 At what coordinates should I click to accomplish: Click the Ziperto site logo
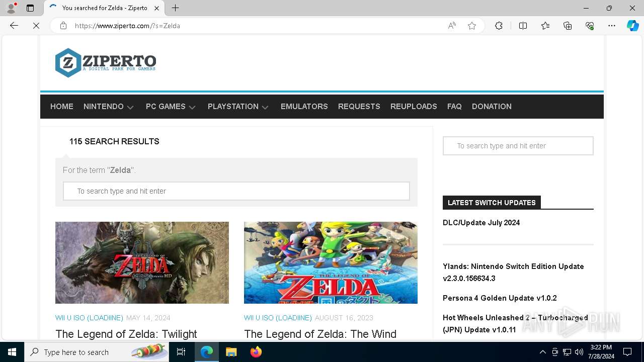106,63
